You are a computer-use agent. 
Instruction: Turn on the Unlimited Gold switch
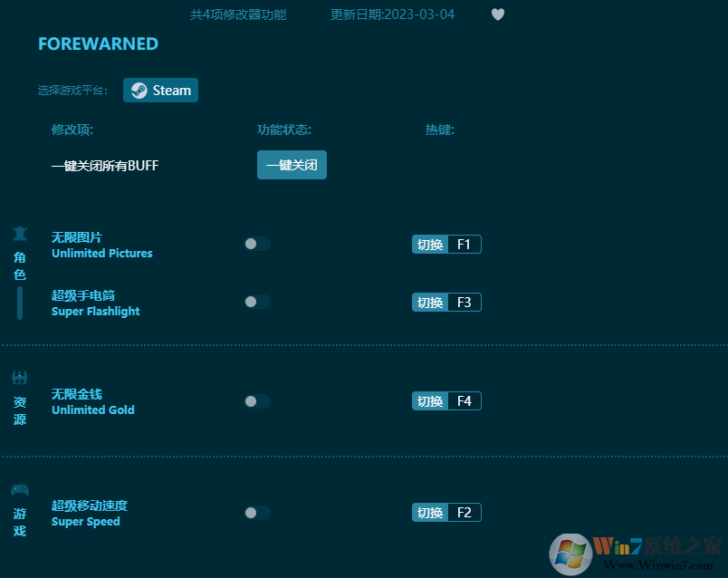(x=256, y=400)
